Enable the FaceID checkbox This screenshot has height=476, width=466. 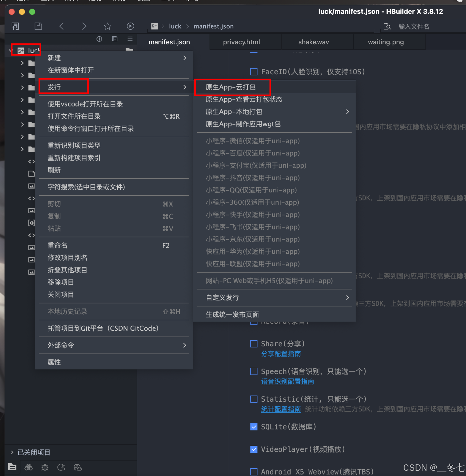(254, 72)
